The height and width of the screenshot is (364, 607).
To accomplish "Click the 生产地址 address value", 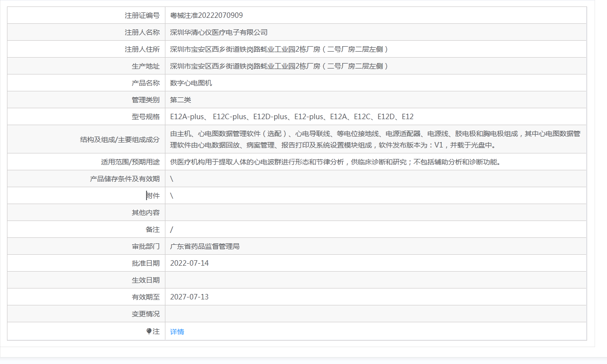I will [279, 66].
